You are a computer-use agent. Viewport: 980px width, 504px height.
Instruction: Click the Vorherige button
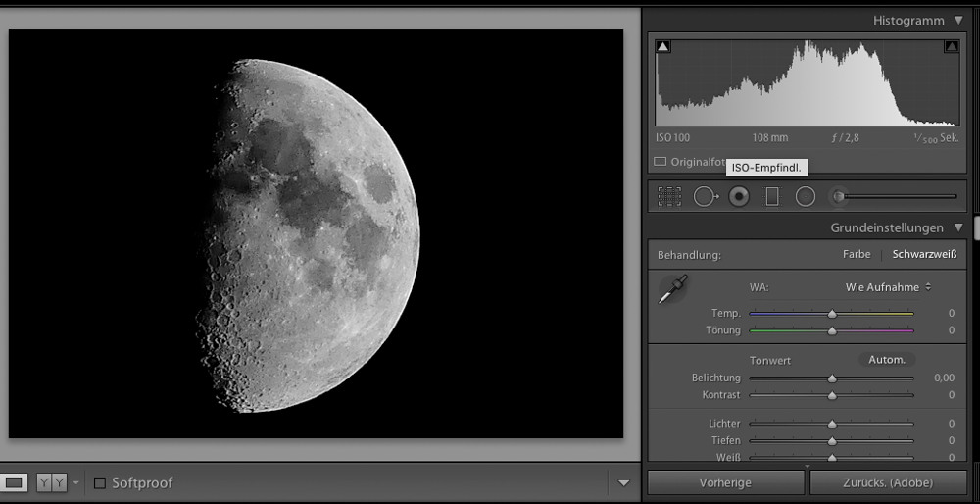pyautogui.click(x=725, y=482)
